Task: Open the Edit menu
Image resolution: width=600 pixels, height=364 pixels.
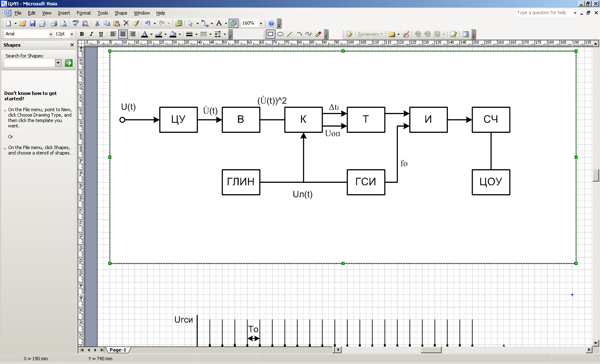Action: tap(32, 13)
